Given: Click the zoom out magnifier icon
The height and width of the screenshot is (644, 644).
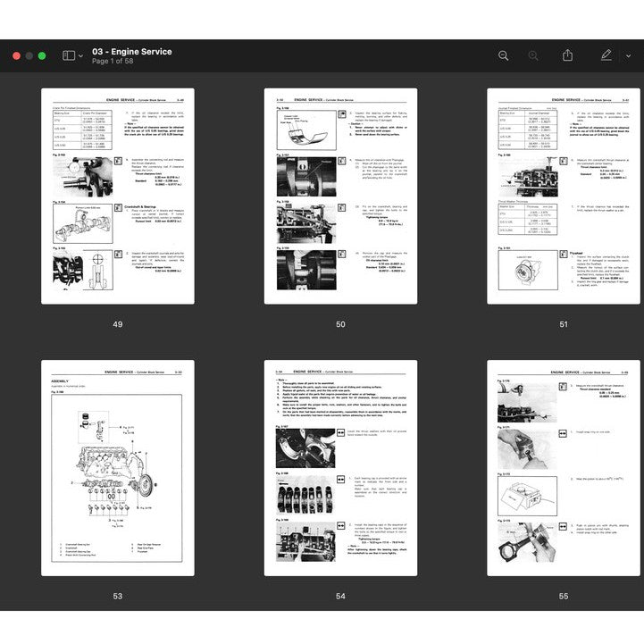Looking at the screenshot, I should pyautogui.click(x=503, y=55).
